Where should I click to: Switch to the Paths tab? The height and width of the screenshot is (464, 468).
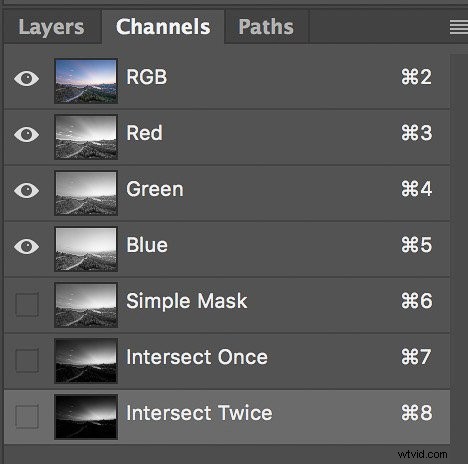266,27
